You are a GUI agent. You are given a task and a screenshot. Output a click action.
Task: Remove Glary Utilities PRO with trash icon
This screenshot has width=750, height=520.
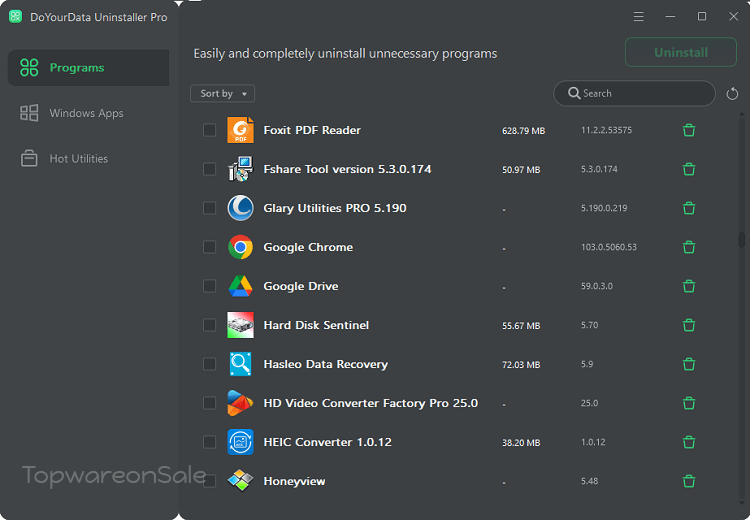tap(689, 208)
